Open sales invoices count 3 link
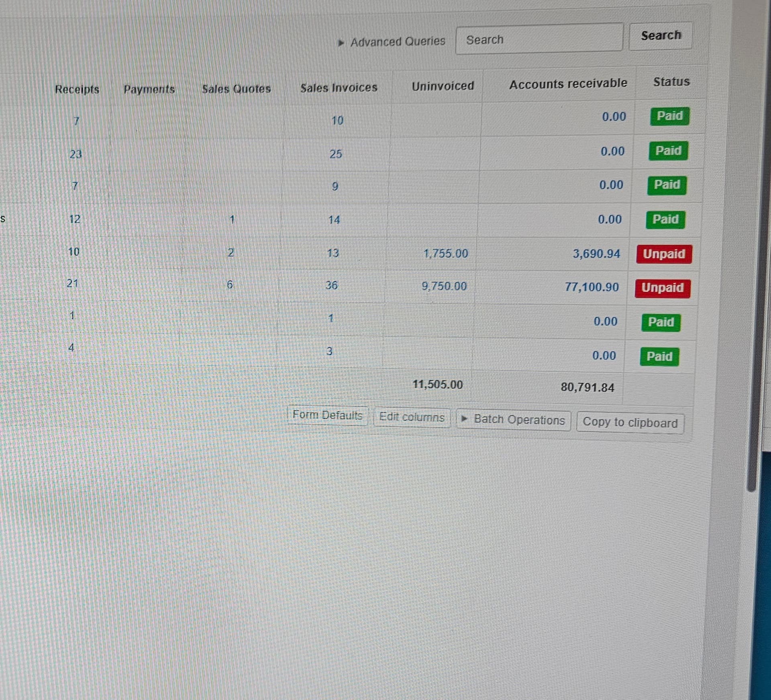 tap(329, 351)
